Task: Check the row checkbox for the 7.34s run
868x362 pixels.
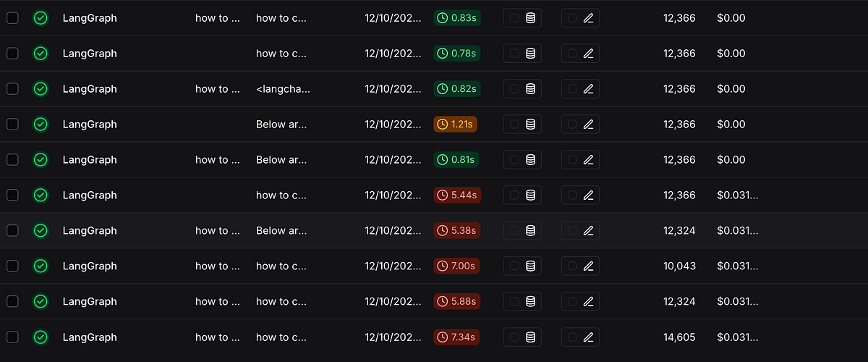Action: pyautogui.click(x=12, y=337)
